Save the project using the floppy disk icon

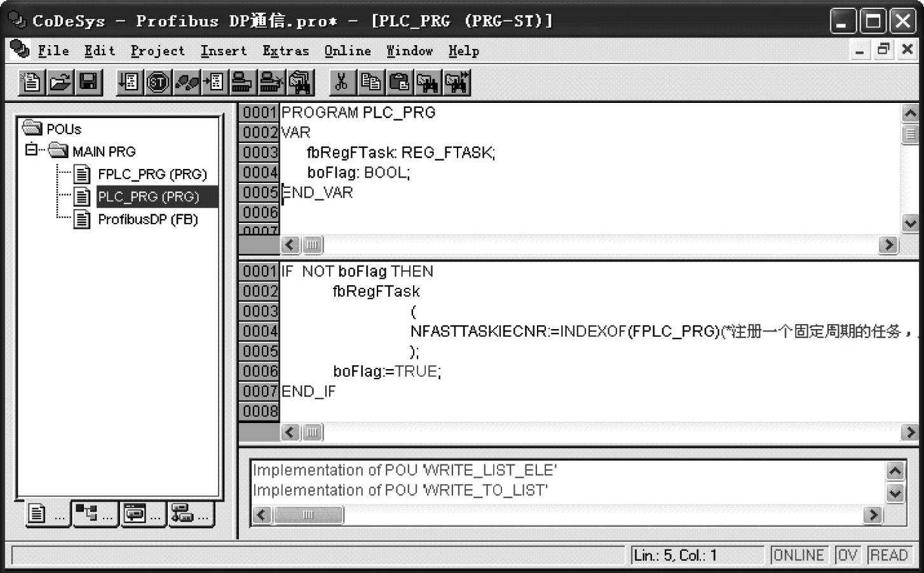[88, 82]
